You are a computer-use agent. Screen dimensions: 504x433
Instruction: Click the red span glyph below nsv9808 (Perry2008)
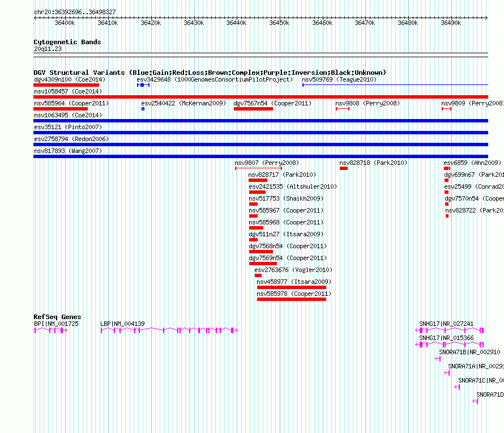coord(343,109)
